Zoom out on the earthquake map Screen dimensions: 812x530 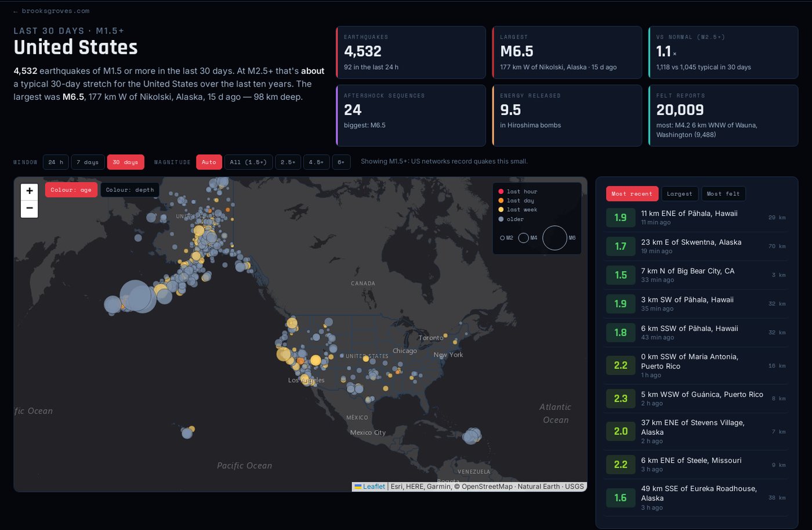(30, 208)
